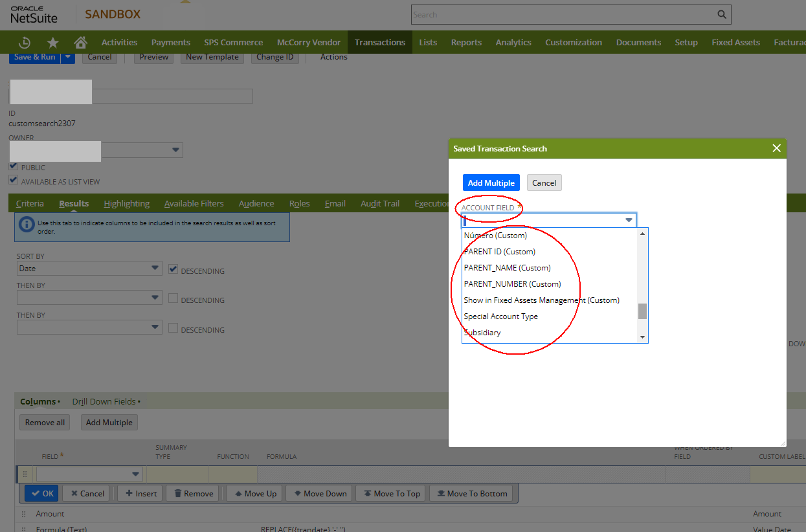This screenshot has width=806, height=532.
Task: Open the Fixed Assets menu
Action: pyautogui.click(x=735, y=43)
